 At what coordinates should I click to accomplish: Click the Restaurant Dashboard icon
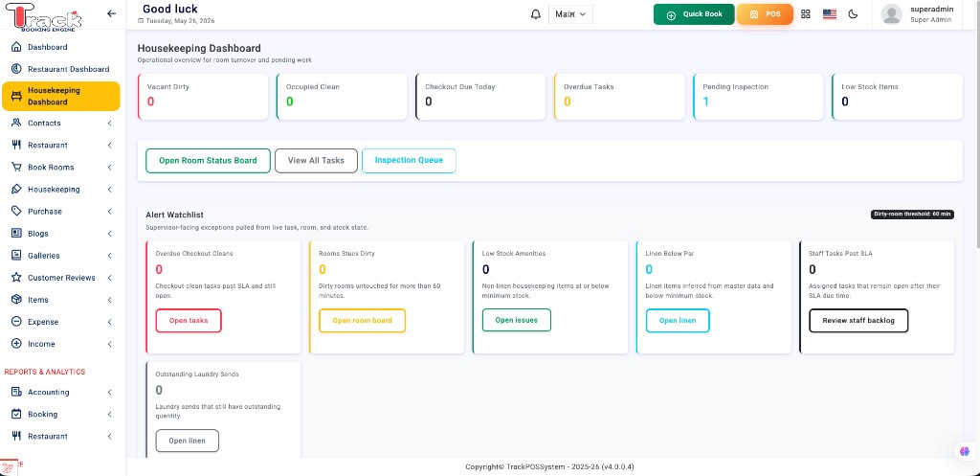click(17, 69)
